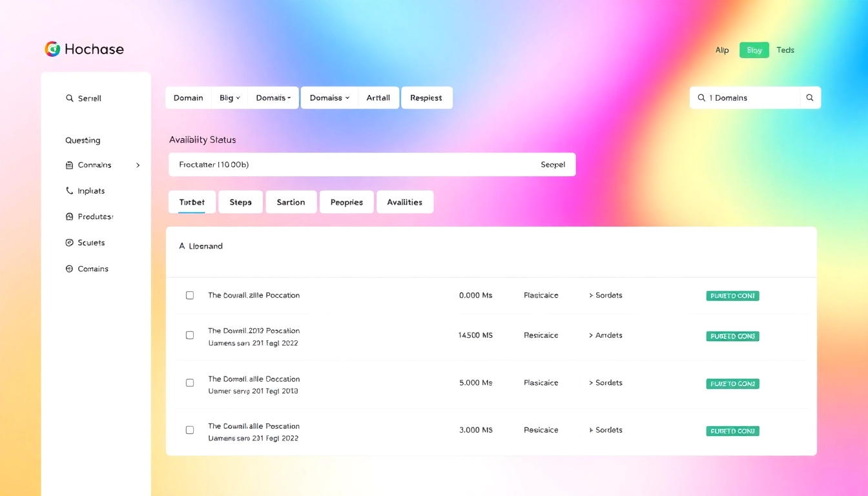Tick the checkbox on the last list row
Viewport: 868px width, 496px height.
pos(190,429)
